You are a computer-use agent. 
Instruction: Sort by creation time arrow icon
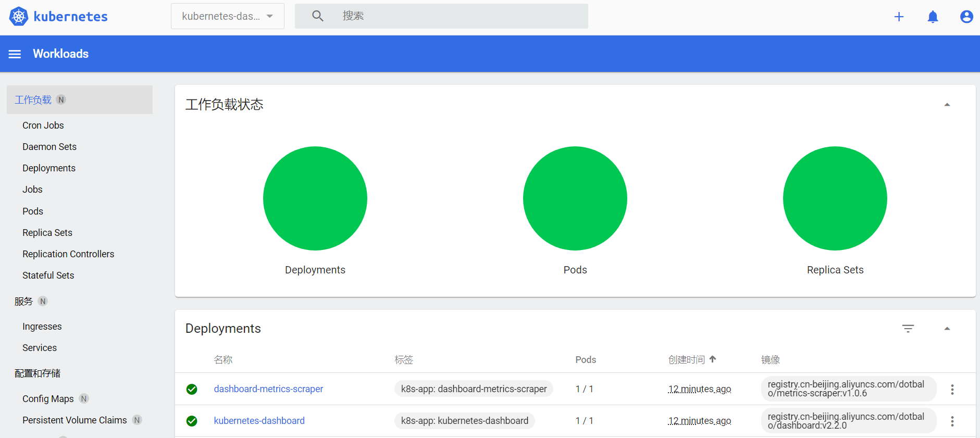713,359
